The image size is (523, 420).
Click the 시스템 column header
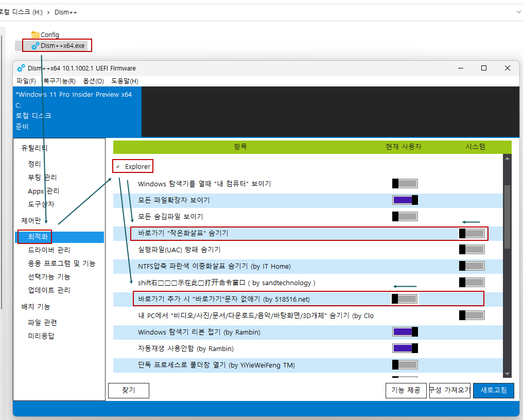[475, 147]
